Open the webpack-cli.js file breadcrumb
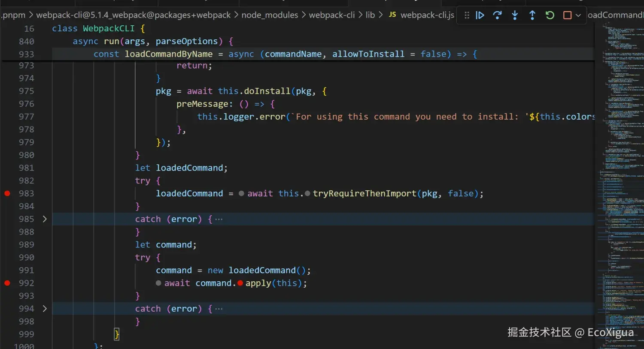Screen dimensions: 644x349 point(427,15)
